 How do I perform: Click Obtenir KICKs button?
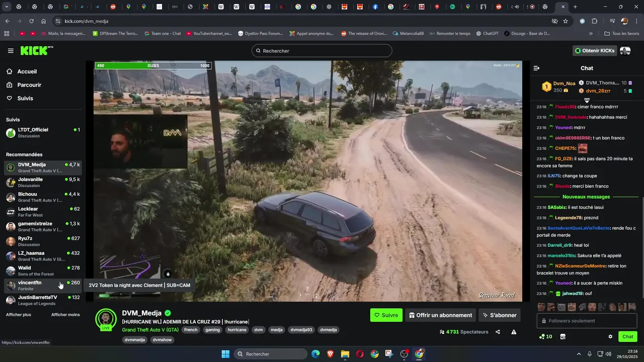click(595, 51)
